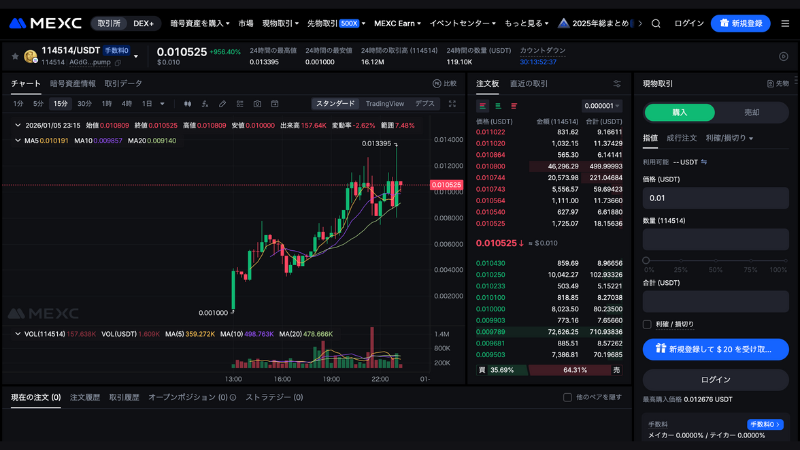Select the drawing pencil tool icon
The width and height of the screenshot is (800, 450).
tap(222, 104)
